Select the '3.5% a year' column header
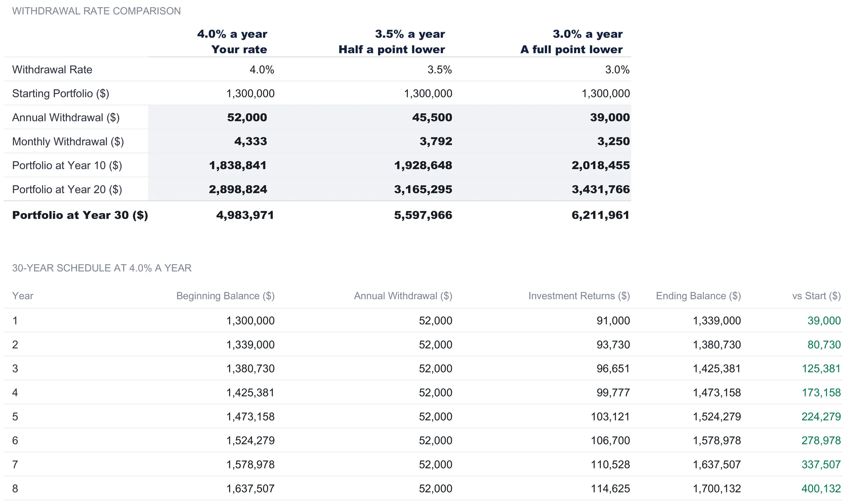Image resolution: width=846 pixels, height=504 pixels. (410, 34)
